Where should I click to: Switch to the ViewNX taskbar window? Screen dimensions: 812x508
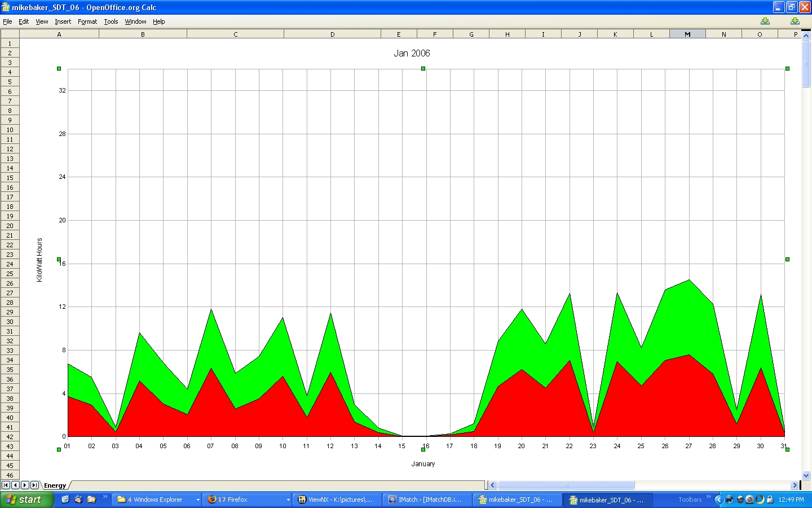[336, 500]
